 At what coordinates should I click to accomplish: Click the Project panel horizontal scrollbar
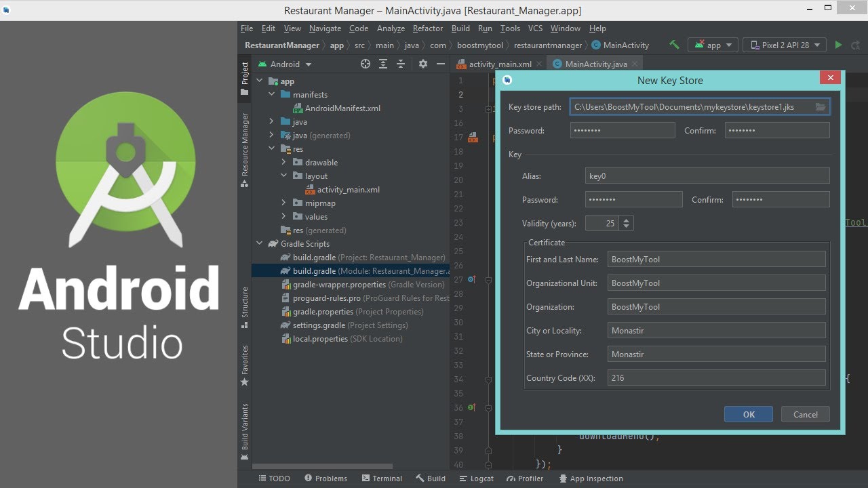click(x=323, y=466)
